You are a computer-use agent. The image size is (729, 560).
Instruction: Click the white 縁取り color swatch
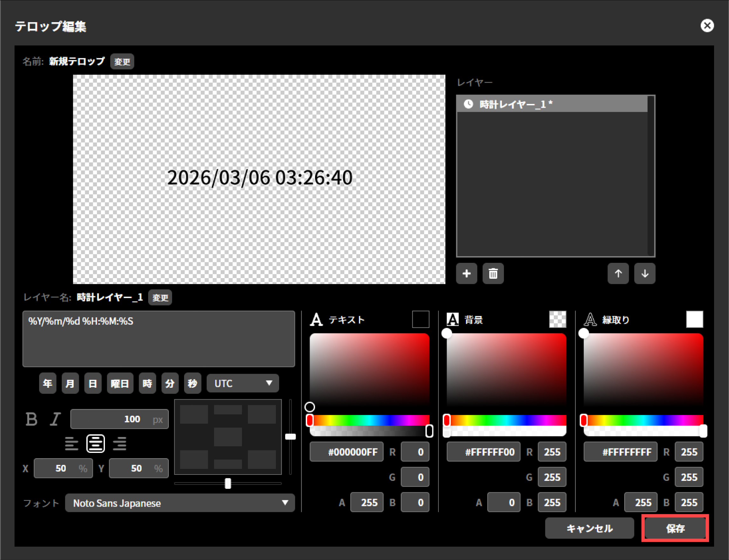(x=694, y=319)
